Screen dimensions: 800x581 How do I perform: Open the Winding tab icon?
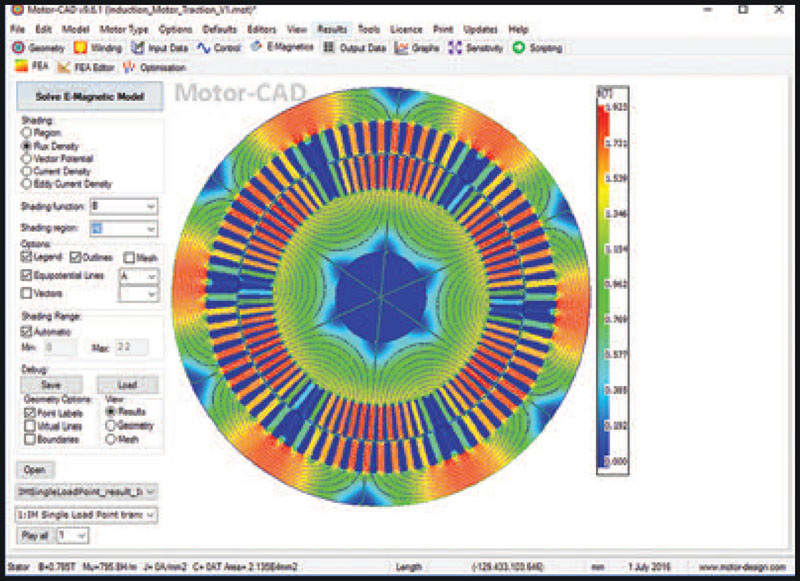(x=80, y=48)
